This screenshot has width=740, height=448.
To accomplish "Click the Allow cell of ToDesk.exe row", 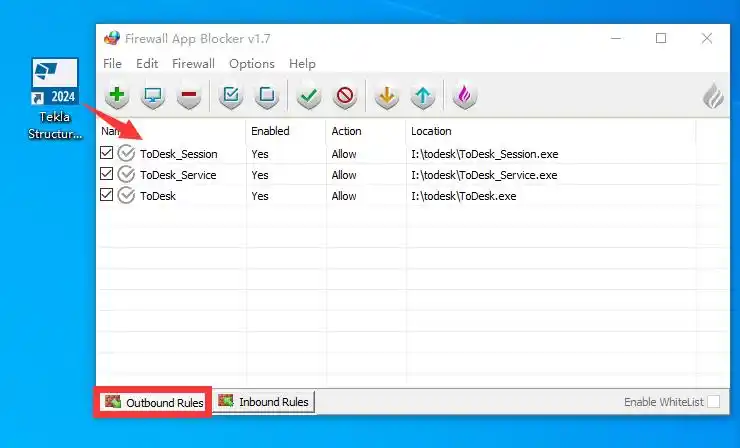I will coord(344,196).
